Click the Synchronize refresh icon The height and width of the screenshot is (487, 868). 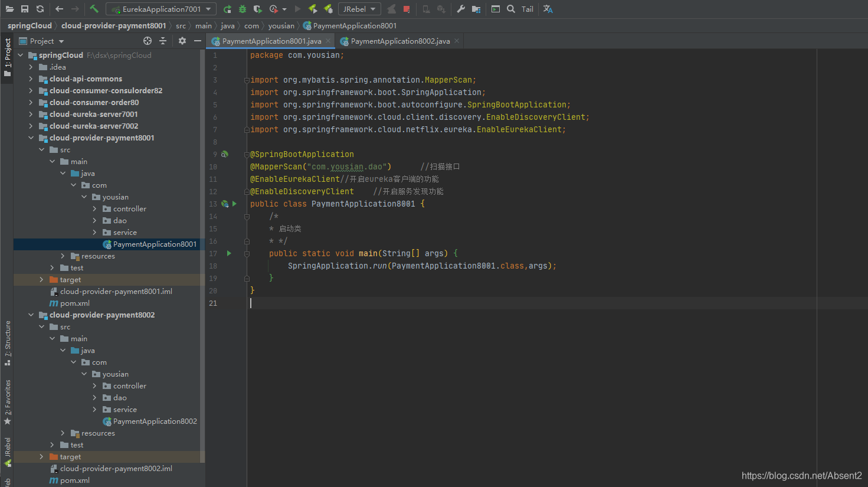tap(40, 9)
